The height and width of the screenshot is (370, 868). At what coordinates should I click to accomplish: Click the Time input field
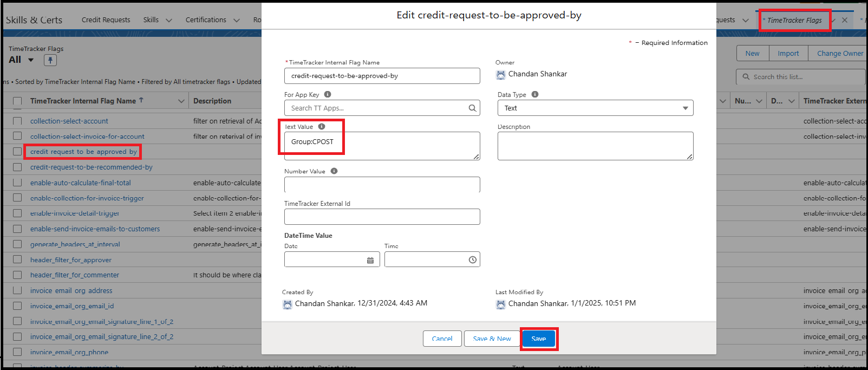tap(432, 259)
